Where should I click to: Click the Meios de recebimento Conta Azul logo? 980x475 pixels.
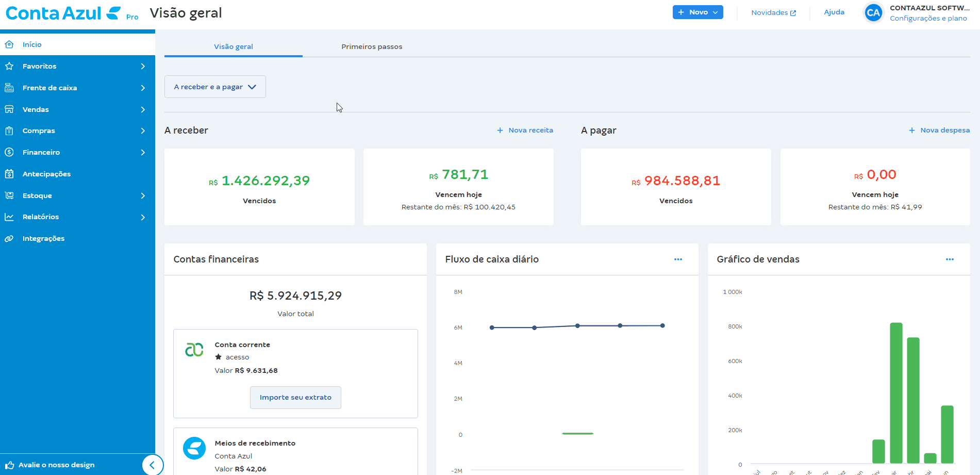(194, 448)
